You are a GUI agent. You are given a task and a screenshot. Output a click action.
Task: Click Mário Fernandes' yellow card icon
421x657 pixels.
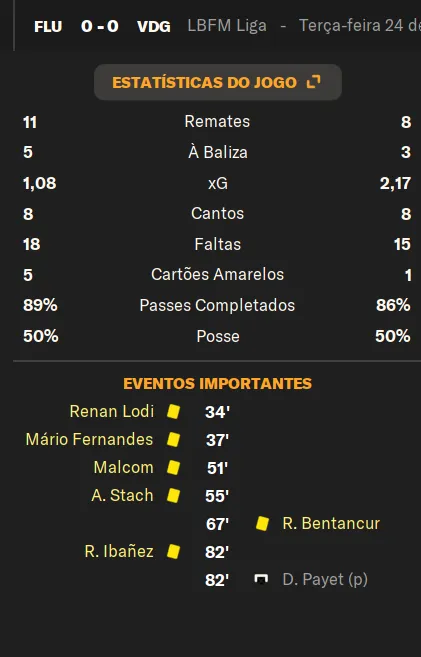[173, 440]
